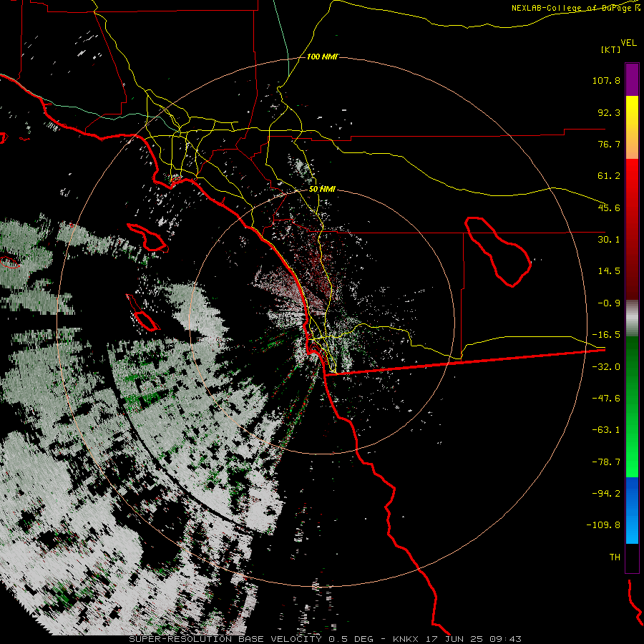Click the -16.5 velocity scale value

coord(606,335)
